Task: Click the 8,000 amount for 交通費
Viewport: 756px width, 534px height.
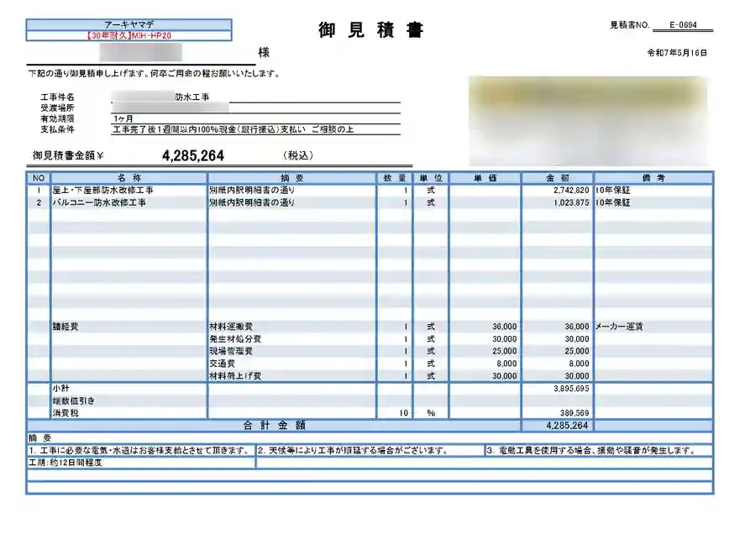Action: (579, 364)
